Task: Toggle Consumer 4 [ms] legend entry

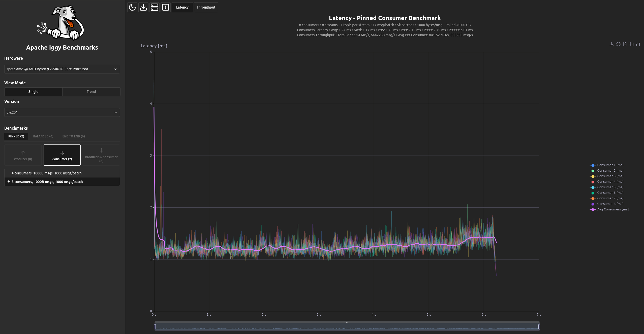Action: click(x=610, y=182)
